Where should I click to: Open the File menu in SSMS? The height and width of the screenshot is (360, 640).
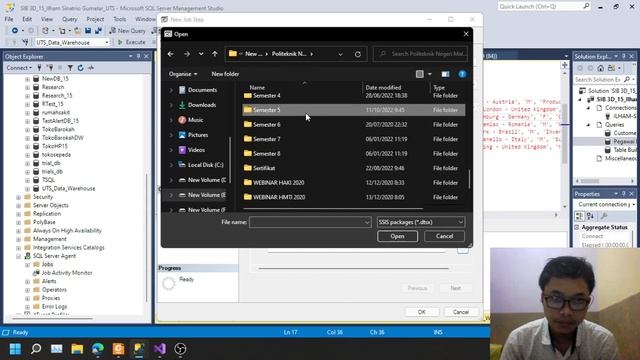(9, 19)
